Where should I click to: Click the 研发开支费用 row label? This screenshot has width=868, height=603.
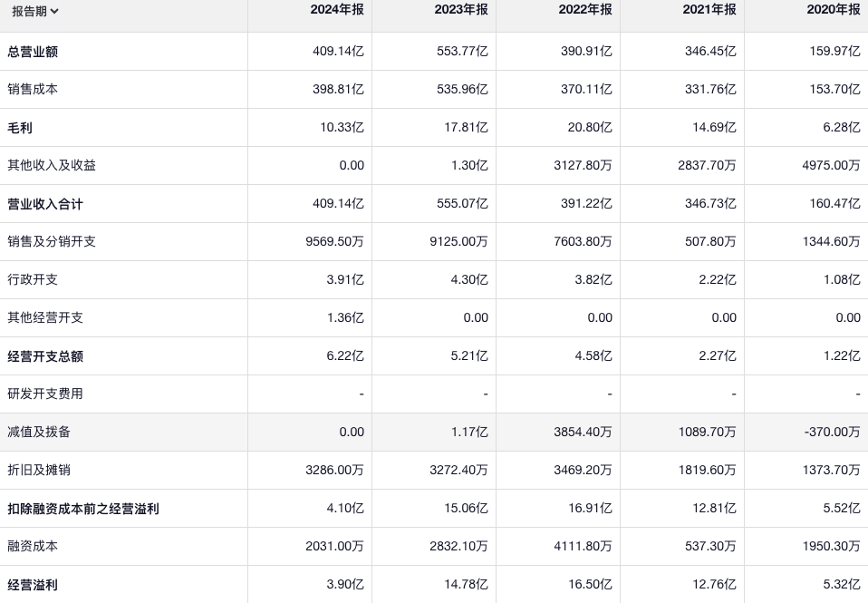point(45,394)
